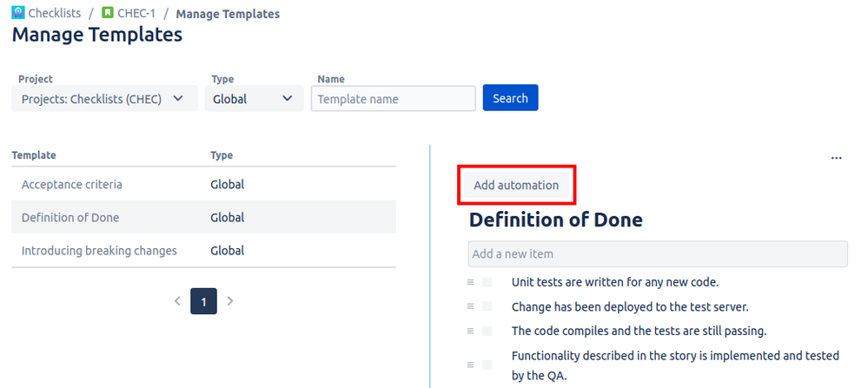Focus the Add a new item field
Image resolution: width=868 pixels, height=388 pixels.
click(658, 254)
